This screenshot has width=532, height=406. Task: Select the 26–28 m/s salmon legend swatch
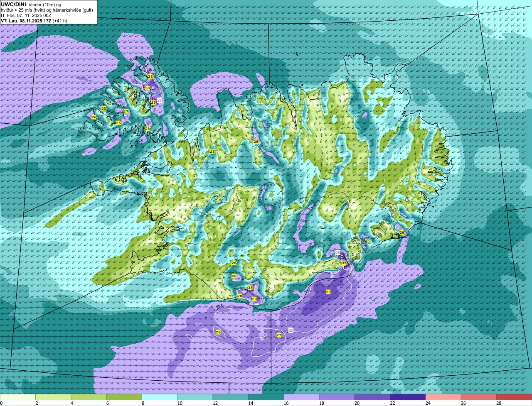pos(479,397)
